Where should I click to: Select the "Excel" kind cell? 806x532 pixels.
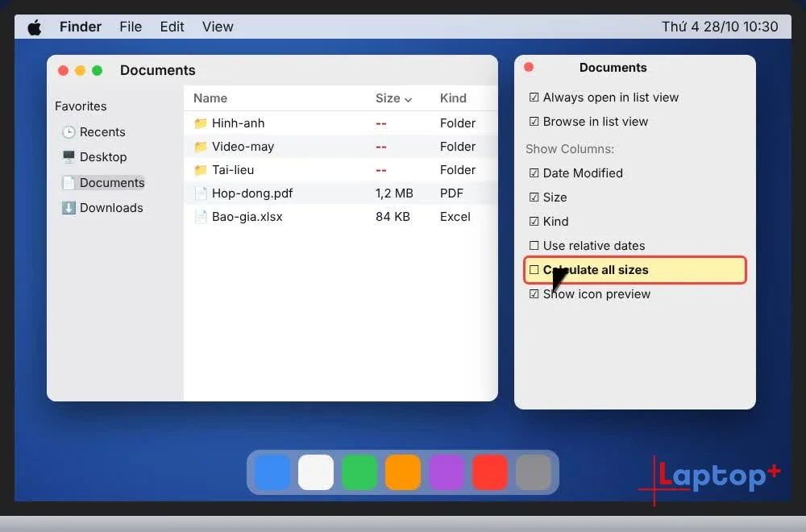pyautogui.click(x=455, y=217)
